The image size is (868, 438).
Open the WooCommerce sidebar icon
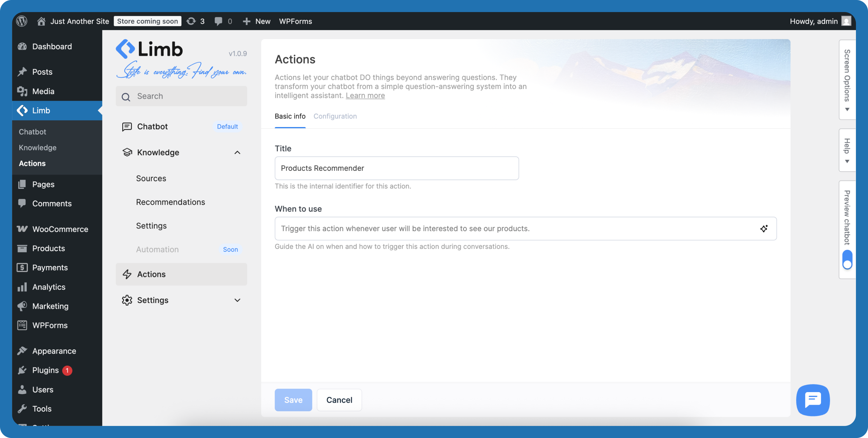tap(22, 229)
